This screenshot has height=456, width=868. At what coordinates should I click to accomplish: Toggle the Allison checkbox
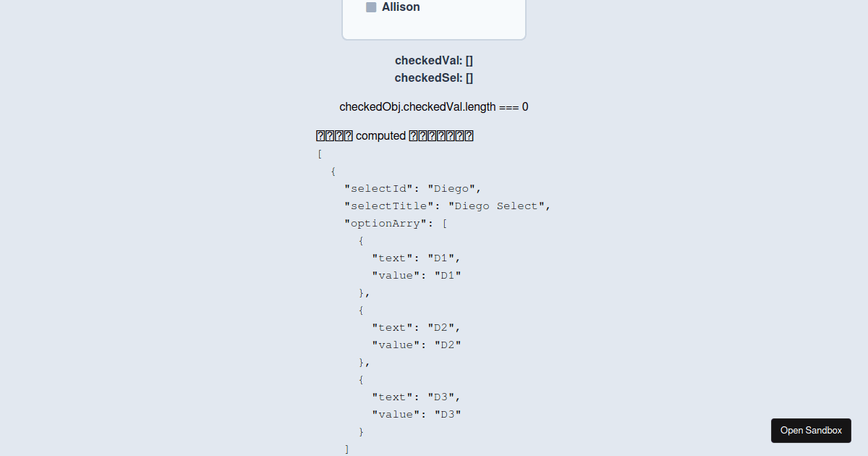click(371, 7)
